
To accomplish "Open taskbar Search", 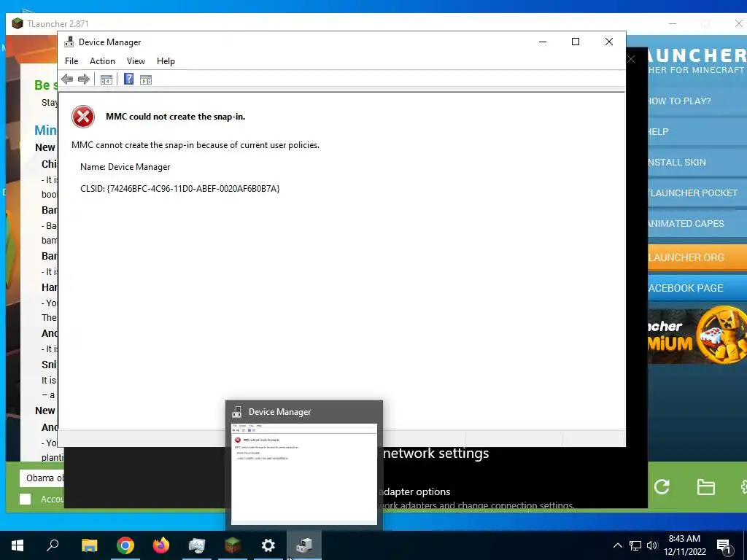I will click(53, 545).
